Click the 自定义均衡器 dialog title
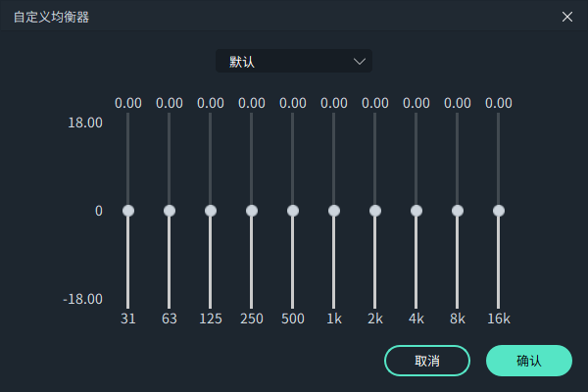588x392 pixels. [x=51, y=17]
